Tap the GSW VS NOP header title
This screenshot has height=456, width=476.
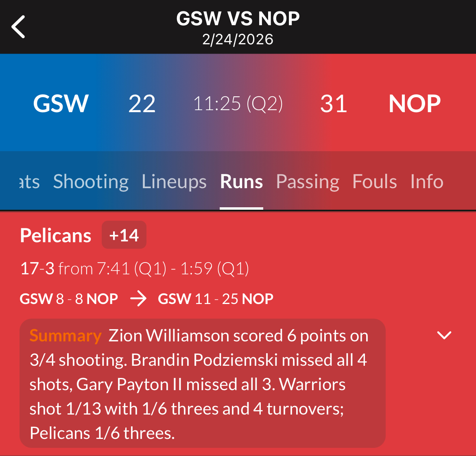tap(238, 19)
